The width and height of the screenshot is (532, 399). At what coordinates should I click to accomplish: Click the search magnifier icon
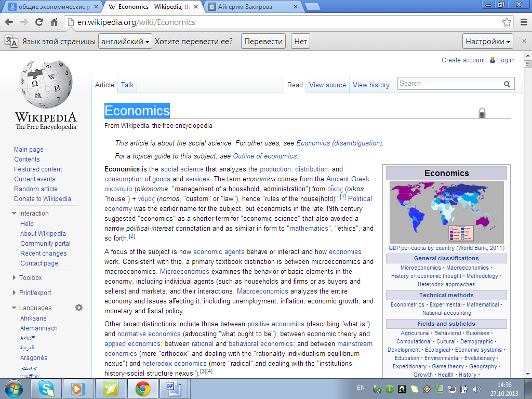point(507,84)
